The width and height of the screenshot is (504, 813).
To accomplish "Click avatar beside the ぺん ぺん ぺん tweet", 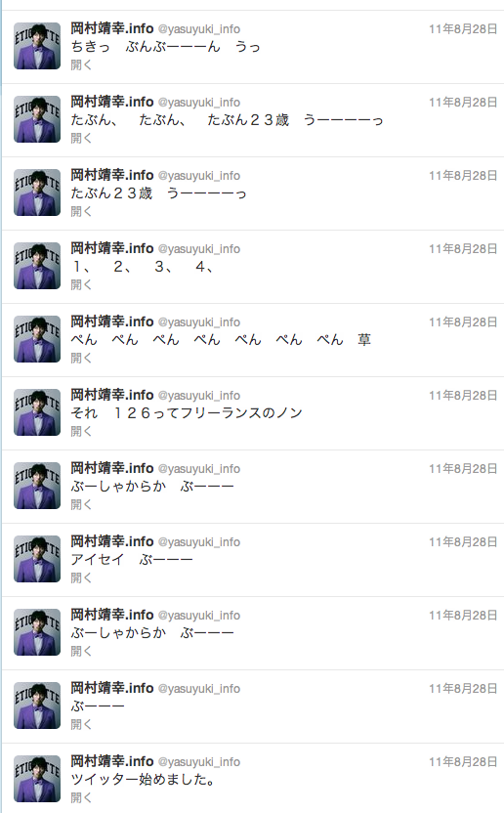I will [x=37, y=338].
